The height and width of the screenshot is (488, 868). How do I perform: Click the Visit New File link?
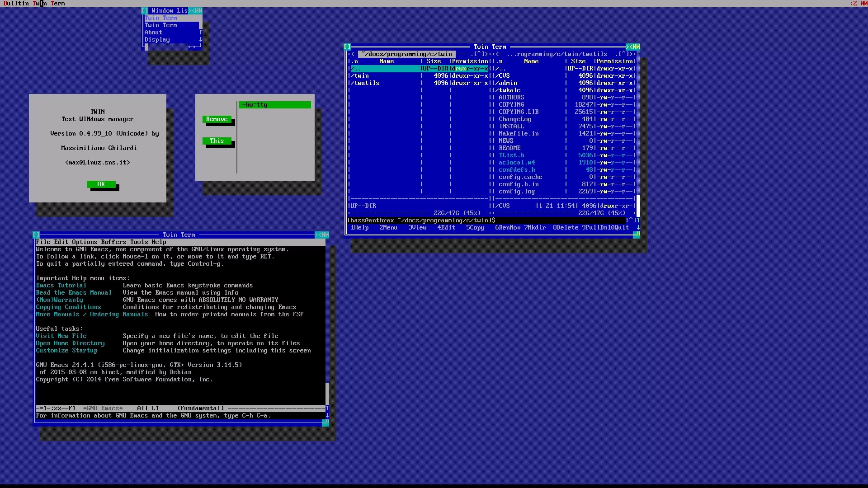(61, 336)
